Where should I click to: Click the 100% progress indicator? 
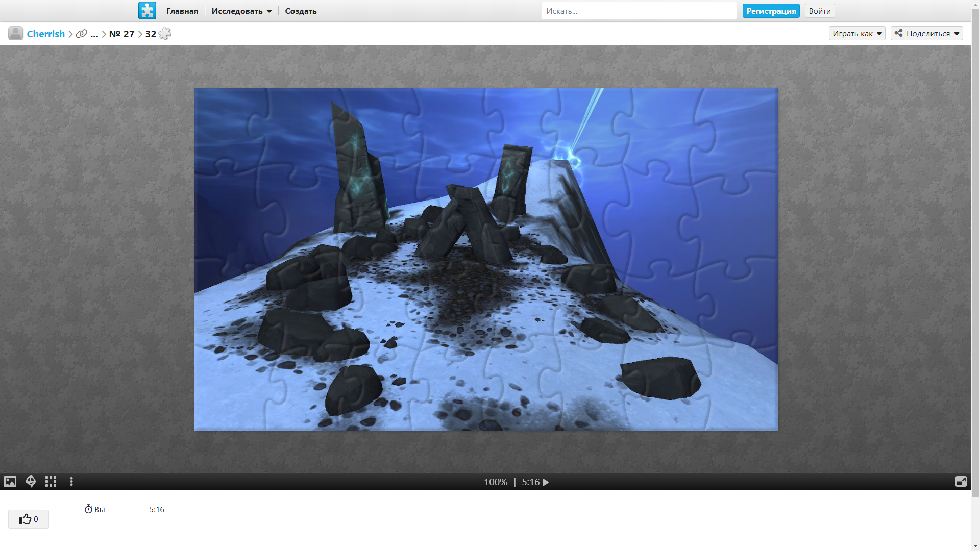tap(496, 482)
